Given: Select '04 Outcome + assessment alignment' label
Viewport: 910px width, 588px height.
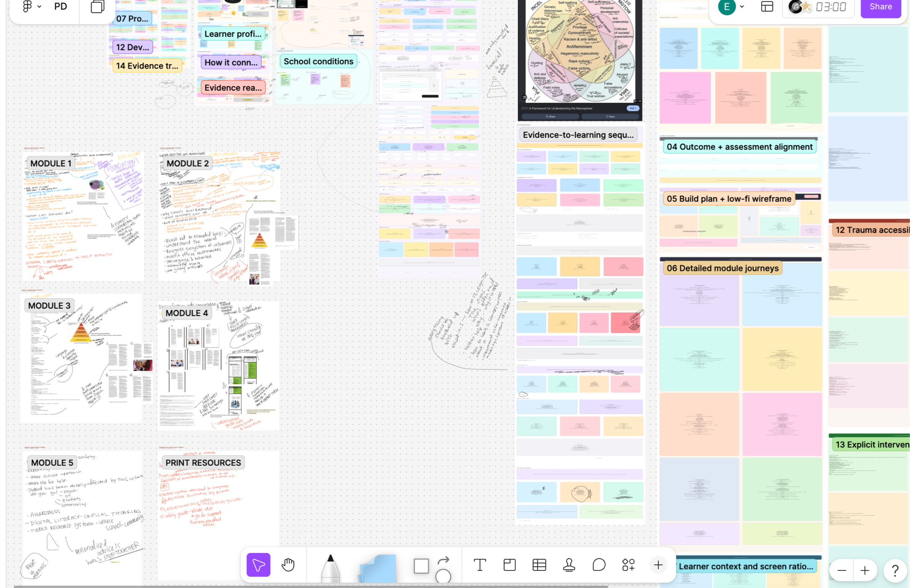Looking at the screenshot, I should click(739, 147).
